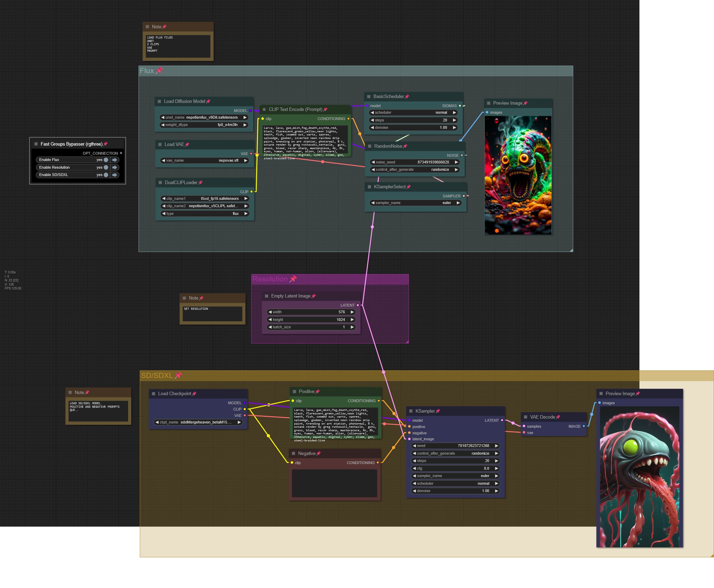Viewport: 714px width, 588px height.
Task: Click RandomNoise noise_seed value field
Action: pos(415,162)
